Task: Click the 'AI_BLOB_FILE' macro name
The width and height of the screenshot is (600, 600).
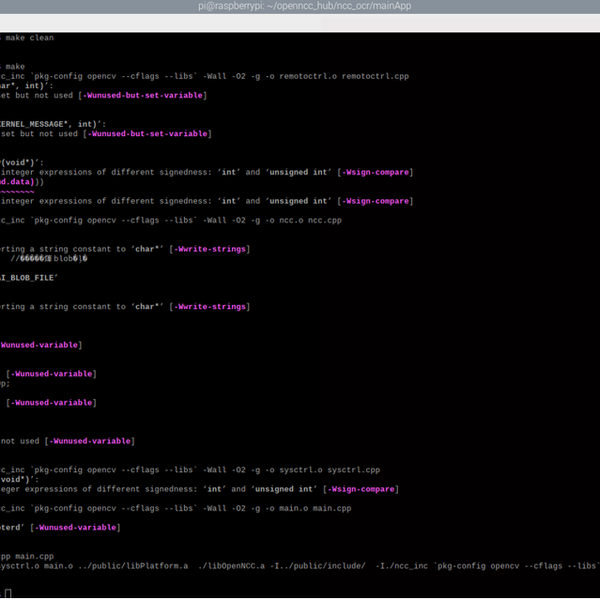Action: [30, 277]
